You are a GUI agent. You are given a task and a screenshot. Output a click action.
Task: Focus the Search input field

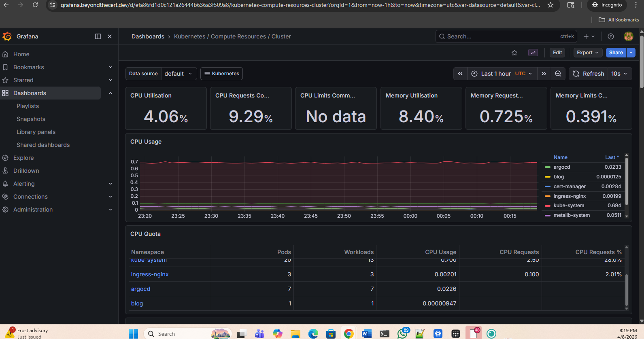[x=506, y=36]
